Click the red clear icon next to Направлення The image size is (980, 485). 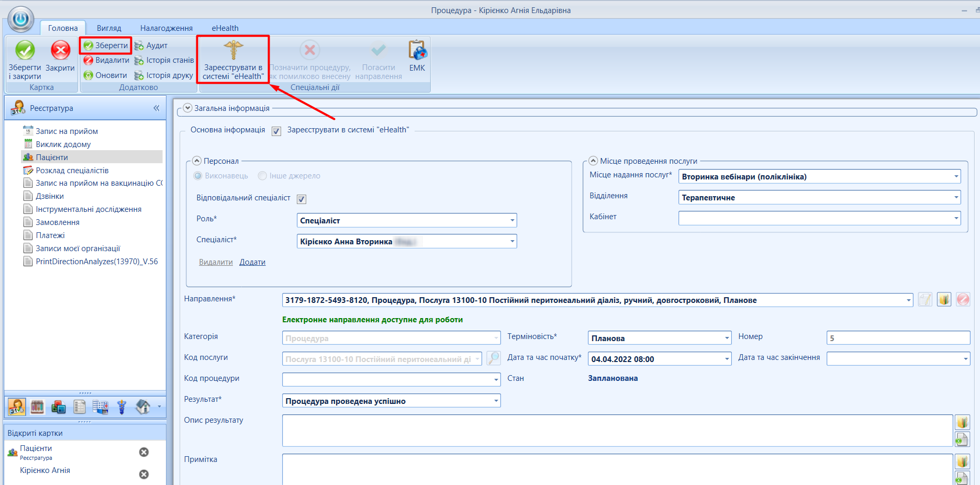(x=963, y=299)
